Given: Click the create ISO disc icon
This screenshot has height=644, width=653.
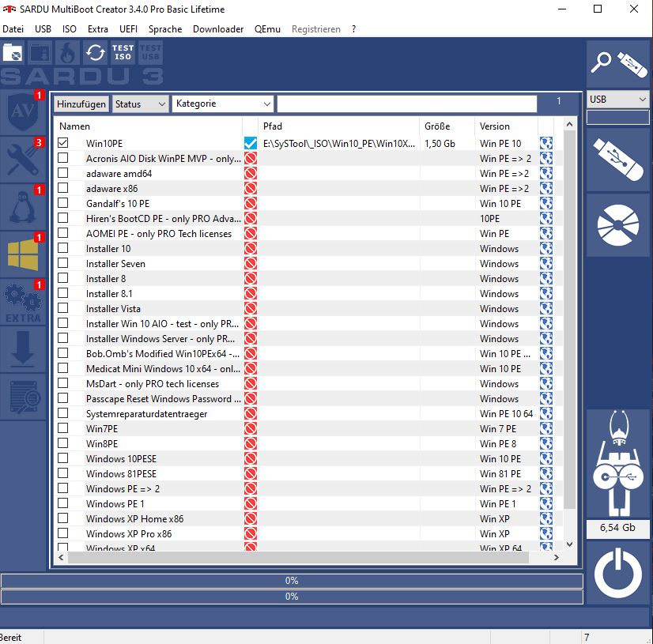Looking at the screenshot, I should pyautogui.click(x=618, y=224).
